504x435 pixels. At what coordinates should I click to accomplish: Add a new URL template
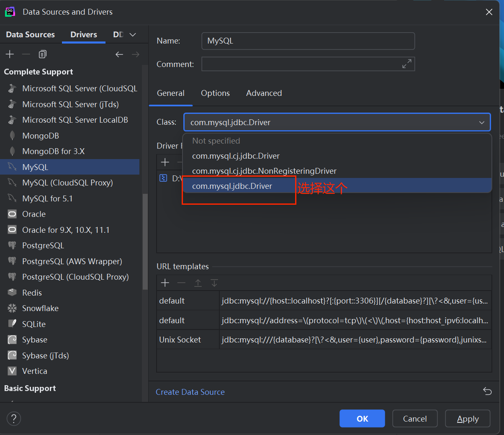[x=165, y=283]
